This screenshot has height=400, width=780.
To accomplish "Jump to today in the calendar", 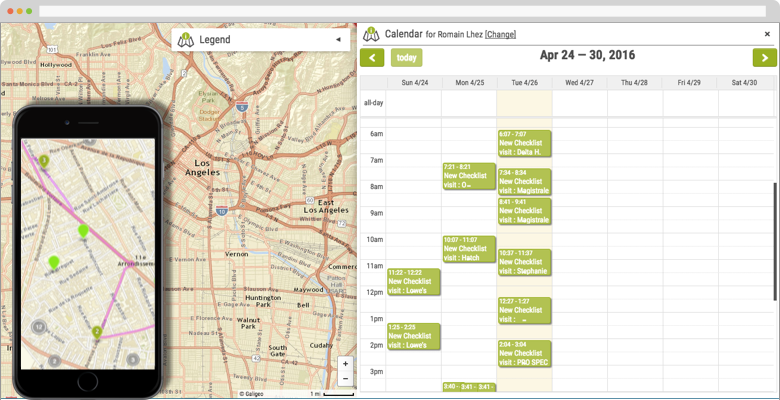I will click(x=406, y=58).
